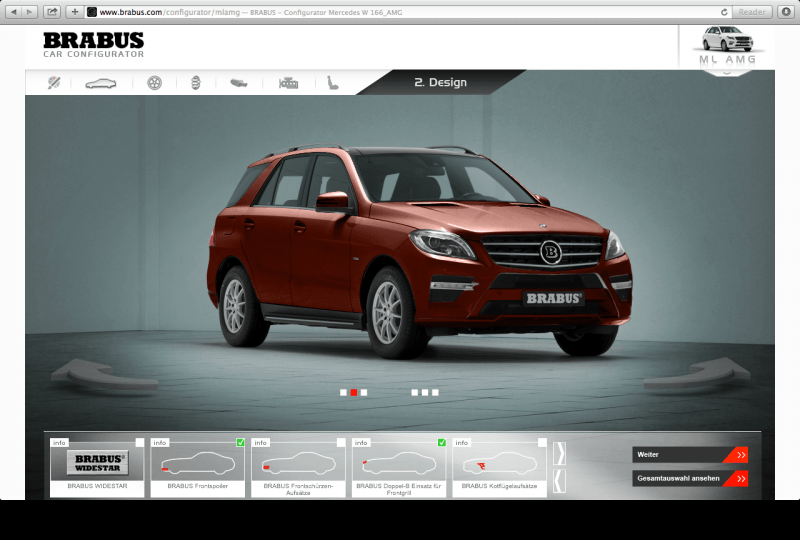Screen dimensions: 800x540
Task: Uncheck the BRABUS Frontspoiler checkbox
Action: (x=240, y=443)
